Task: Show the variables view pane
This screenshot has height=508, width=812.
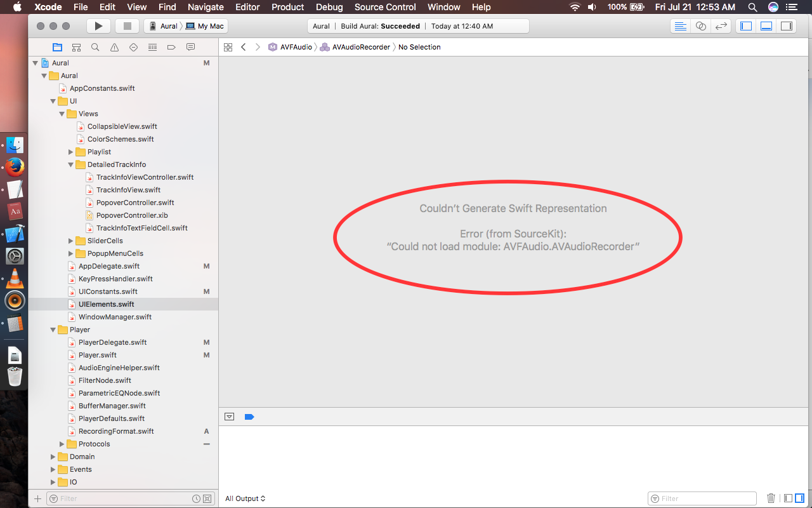Action: [788, 498]
